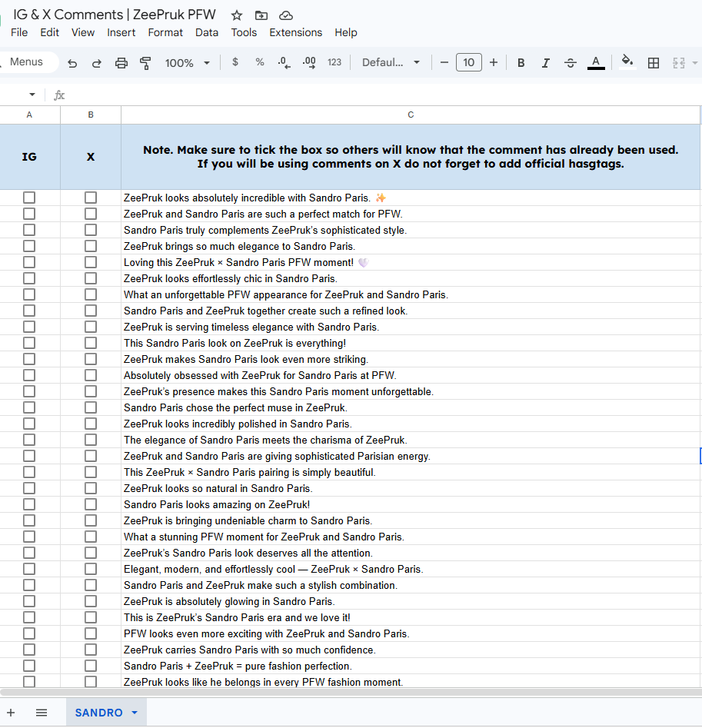The width and height of the screenshot is (702, 728).
Task: Format as percent
Action: (x=260, y=62)
